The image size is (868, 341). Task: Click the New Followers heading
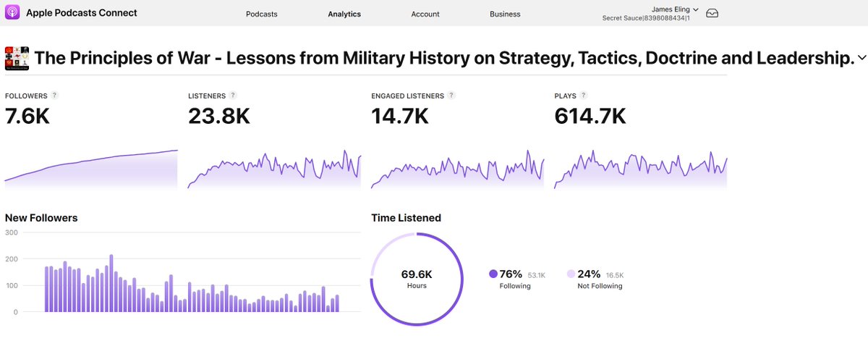(x=41, y=217)
